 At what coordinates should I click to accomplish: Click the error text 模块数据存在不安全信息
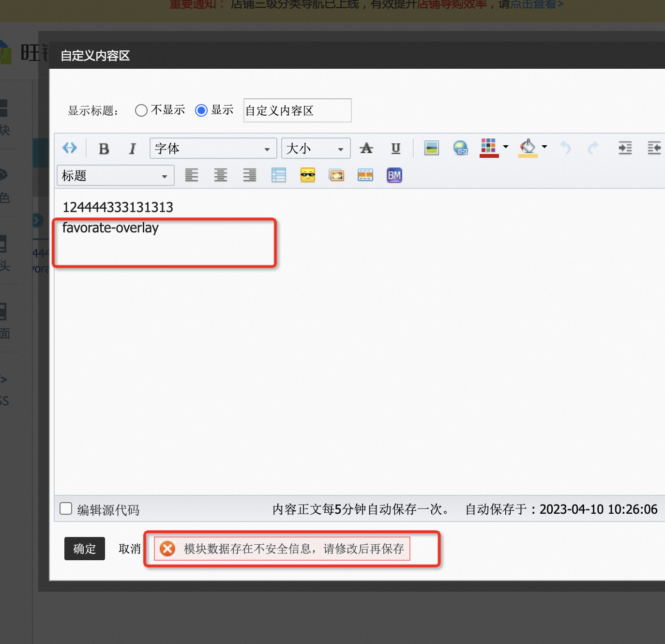pos(247,549)
